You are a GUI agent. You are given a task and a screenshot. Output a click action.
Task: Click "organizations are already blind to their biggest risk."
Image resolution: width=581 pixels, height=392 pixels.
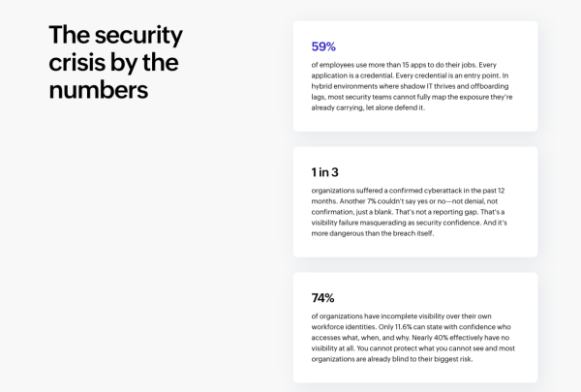(x=392, y=359)
